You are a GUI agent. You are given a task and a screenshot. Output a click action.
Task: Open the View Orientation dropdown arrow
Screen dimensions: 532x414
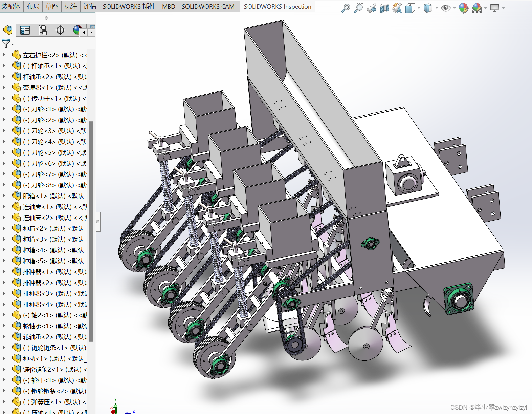click(419, 8)
